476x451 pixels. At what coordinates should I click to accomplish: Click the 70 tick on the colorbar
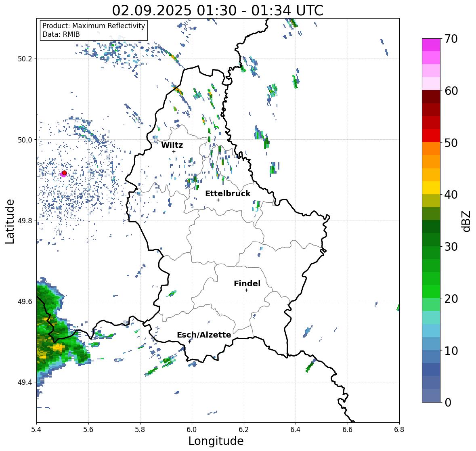click(x=451, y=39)
